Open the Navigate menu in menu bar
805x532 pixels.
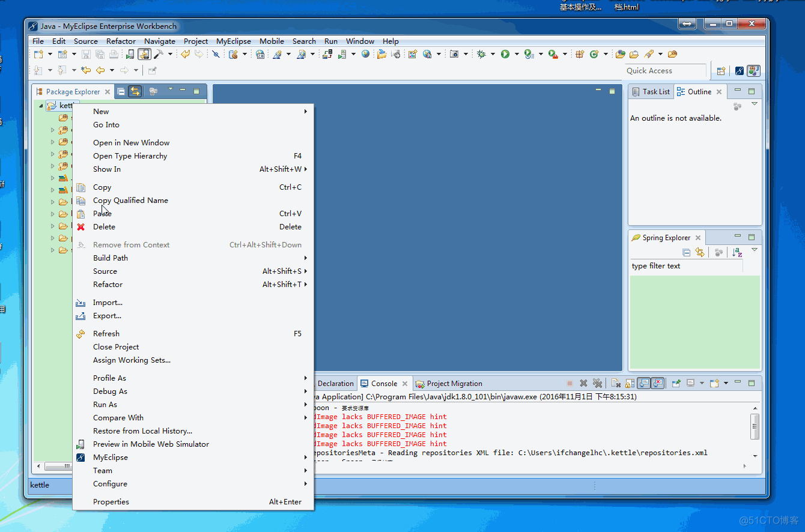160,41
